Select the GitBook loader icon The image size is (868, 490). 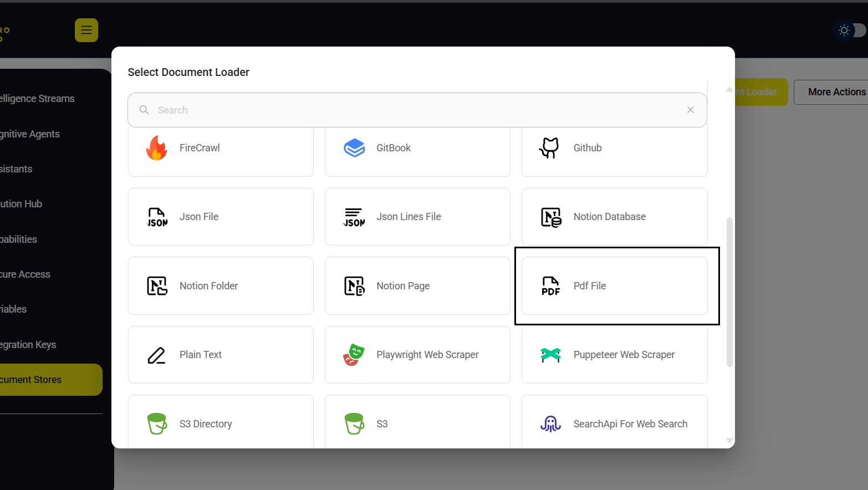click(354, 148)
